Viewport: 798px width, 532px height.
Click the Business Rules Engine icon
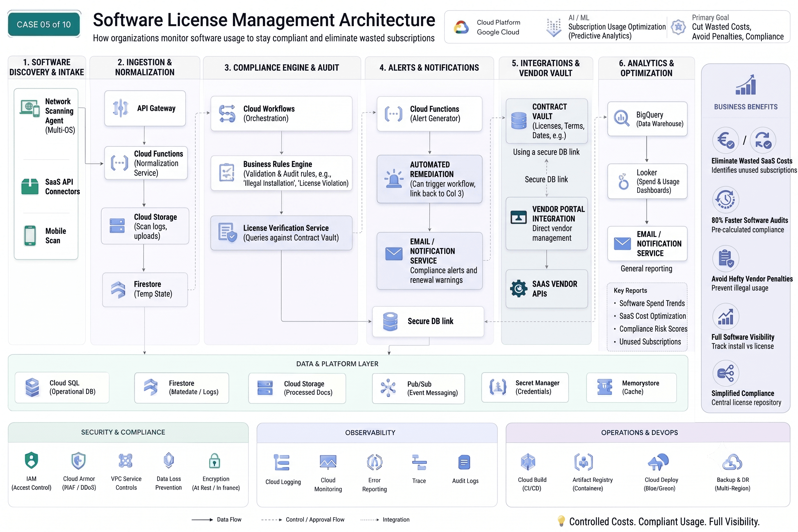(x=227, y=172)
